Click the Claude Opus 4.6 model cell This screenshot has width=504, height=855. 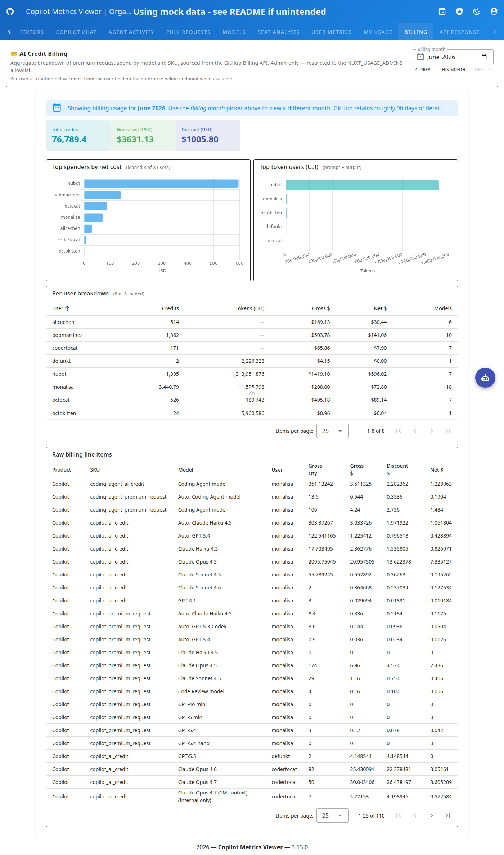197,769
